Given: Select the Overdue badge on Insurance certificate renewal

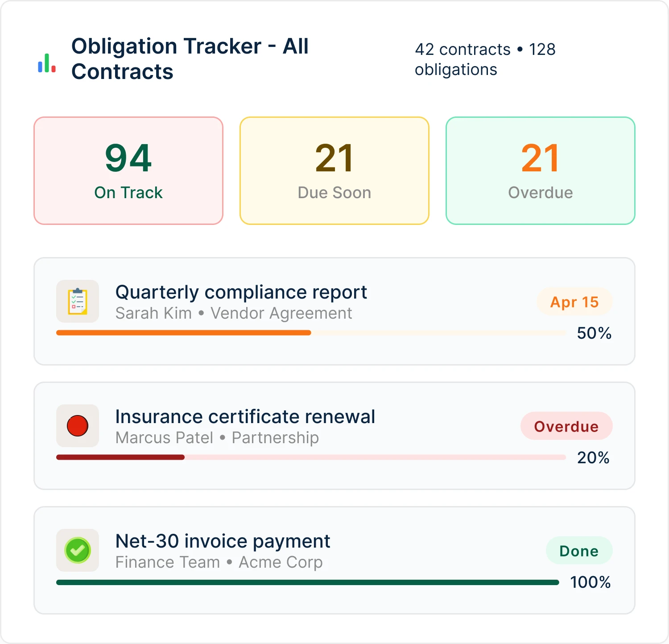Looking at the screenshot, I should 566,426.
